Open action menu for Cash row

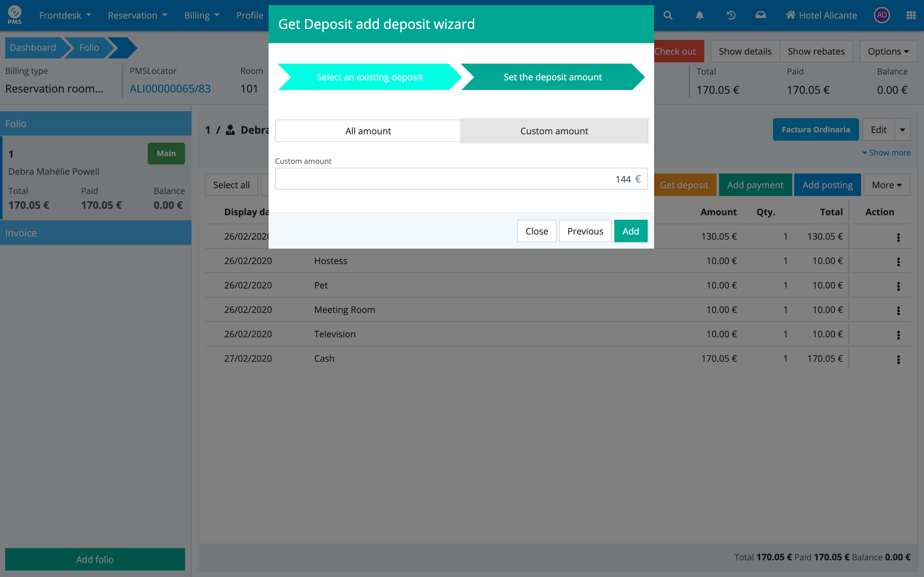(x=898, y=359)
